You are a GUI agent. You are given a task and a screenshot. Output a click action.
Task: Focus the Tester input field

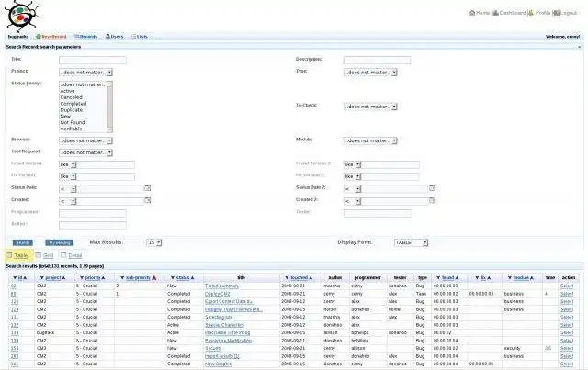coord(377,213)
